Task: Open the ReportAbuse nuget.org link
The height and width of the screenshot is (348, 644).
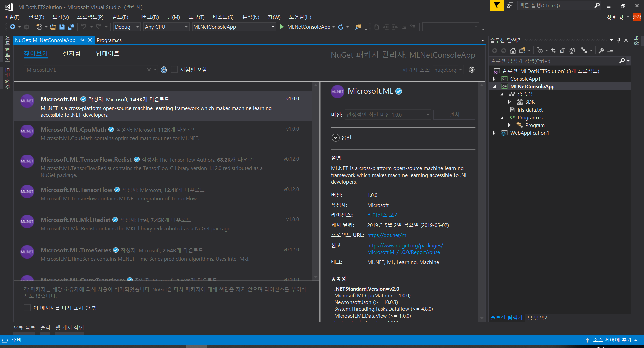Action: coord(405,249)
